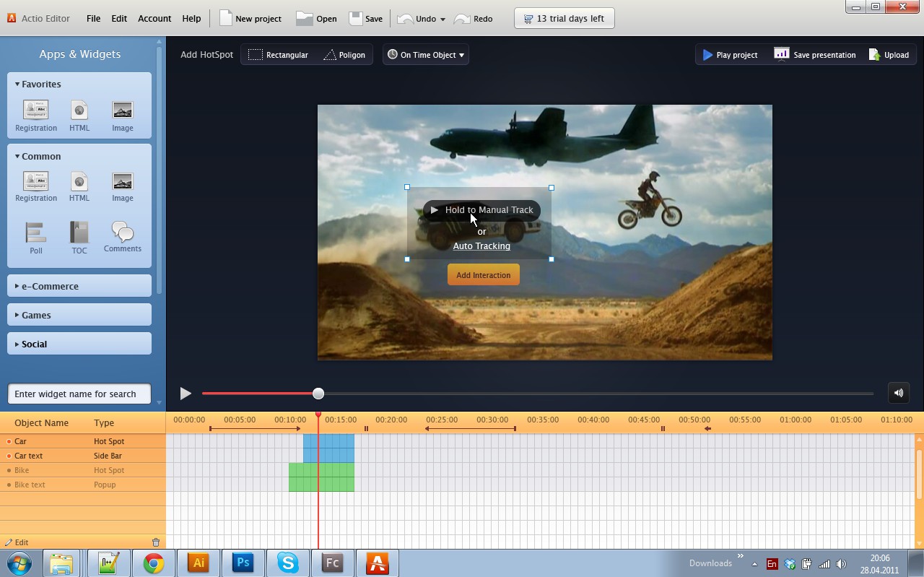The image size is (924, 577).
Task: Pick the Registration widget under Common
Action: tap(36, 186)
